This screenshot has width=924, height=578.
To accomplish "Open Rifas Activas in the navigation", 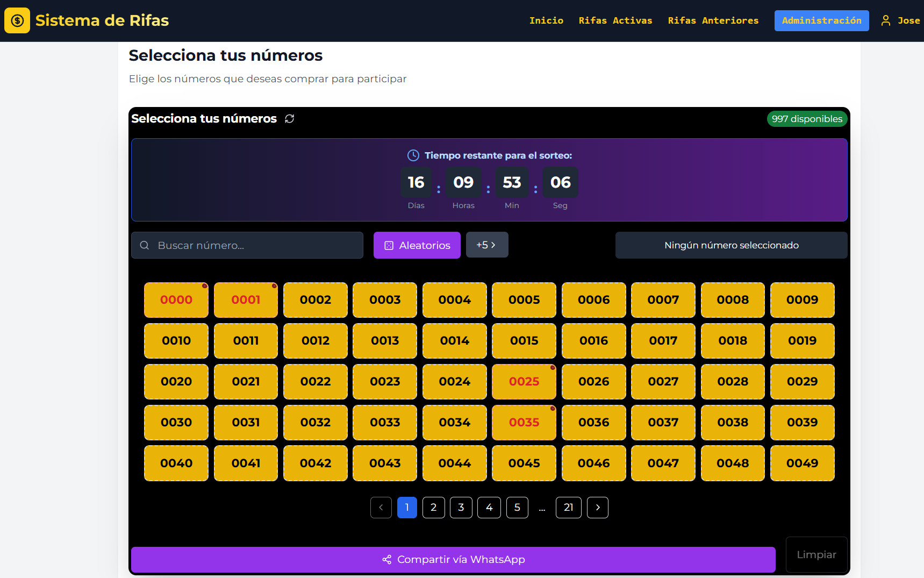I will tap(615, 20).
